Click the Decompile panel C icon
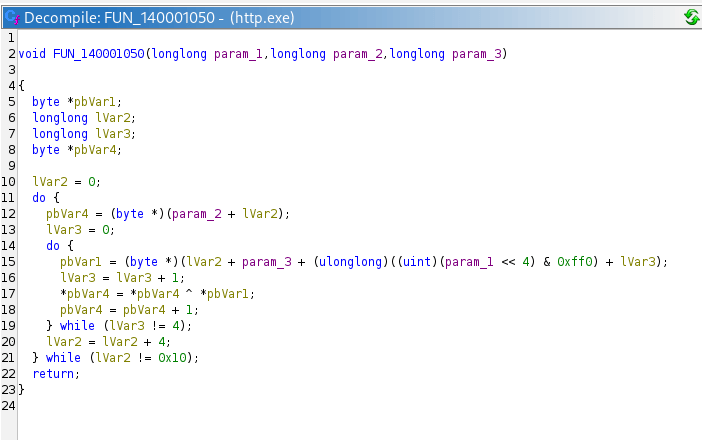Image resolution: width=702 pixels, height=440 pixels. 13,17
